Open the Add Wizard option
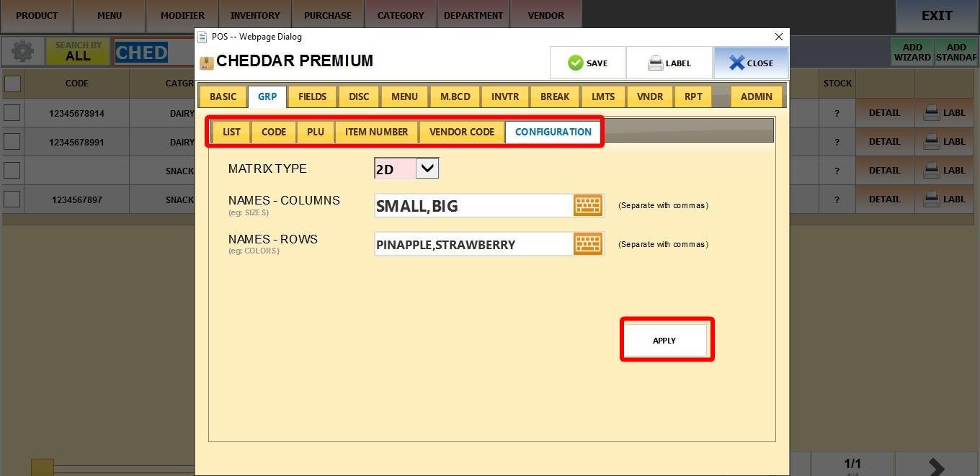Screen dimensions: 980x476 [x=912, y=52]
